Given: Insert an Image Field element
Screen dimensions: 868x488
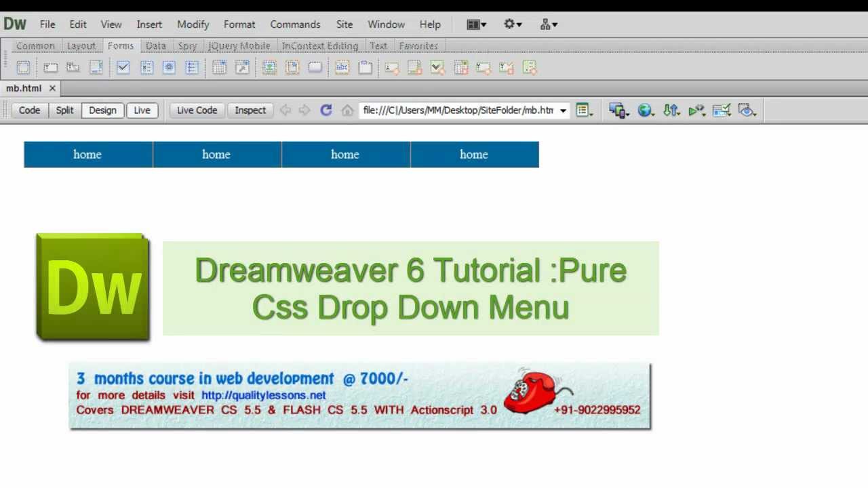Looking at the screenshot, I should click(269, 67).
